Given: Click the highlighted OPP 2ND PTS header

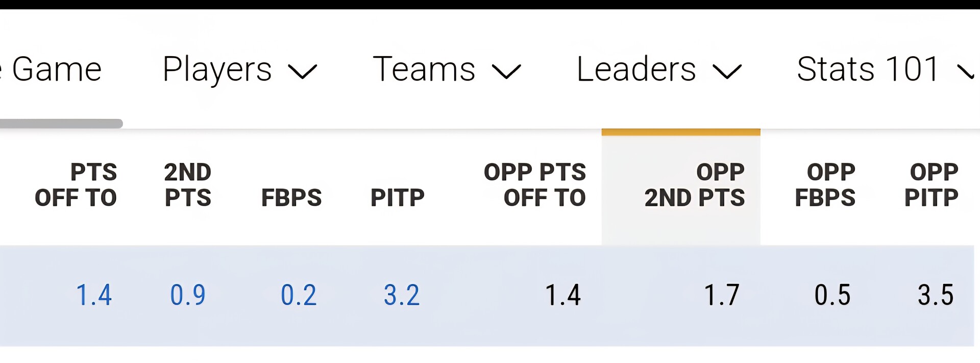Looking at the screenshot, I should point(694,185).
